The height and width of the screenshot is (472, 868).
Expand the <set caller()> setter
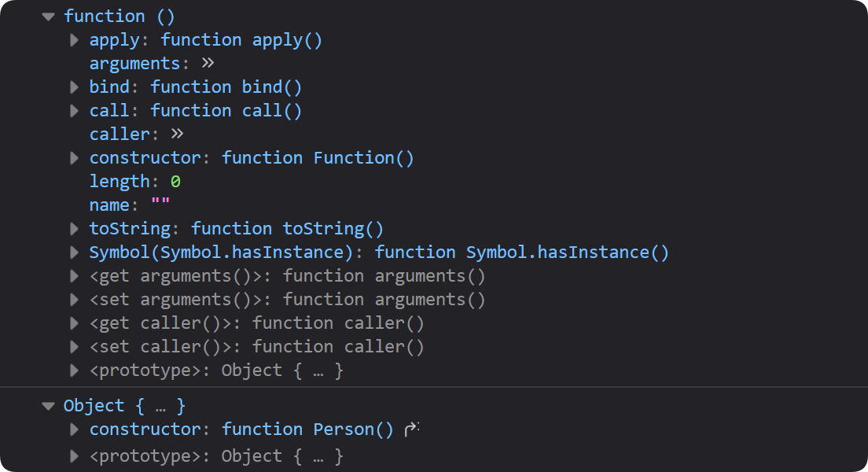pyautogui.click(x=74, y=347)
